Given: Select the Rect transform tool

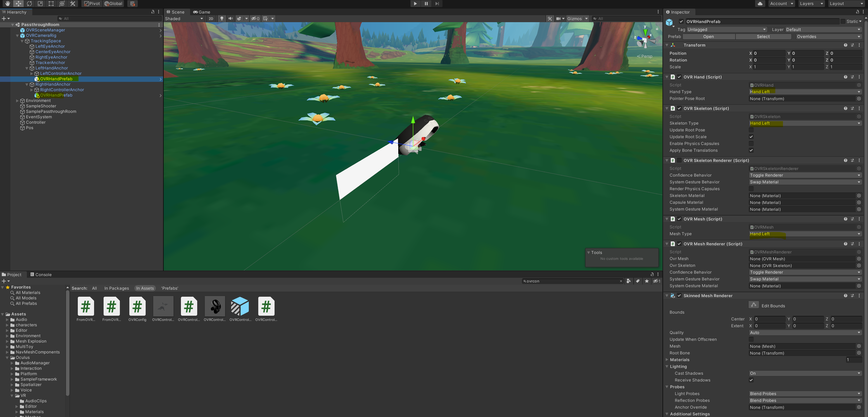Looking at the screenshot, I should [x=51, y=4].
